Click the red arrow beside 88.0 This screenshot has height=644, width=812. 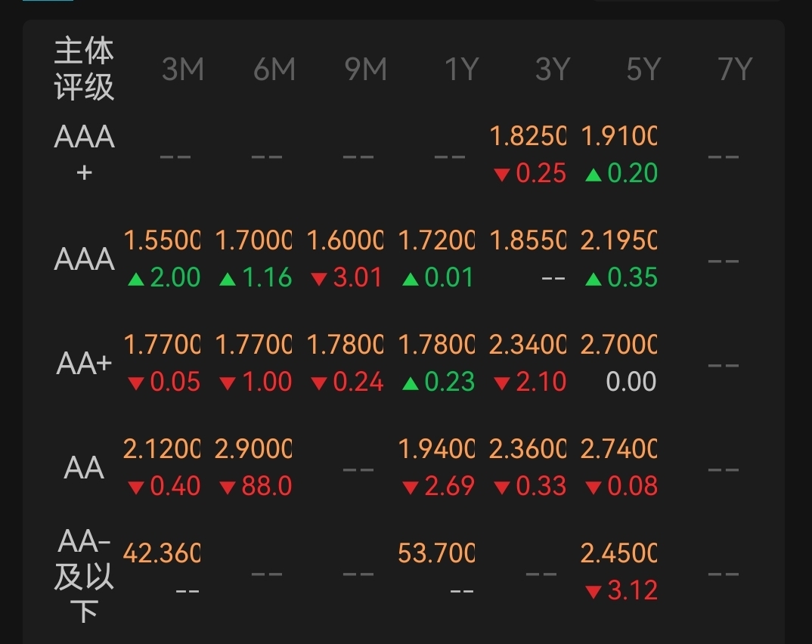point(228,488)
